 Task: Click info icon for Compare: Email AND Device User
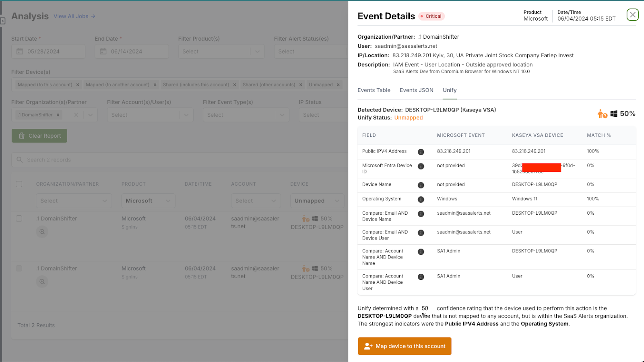[x=421, y=233]
